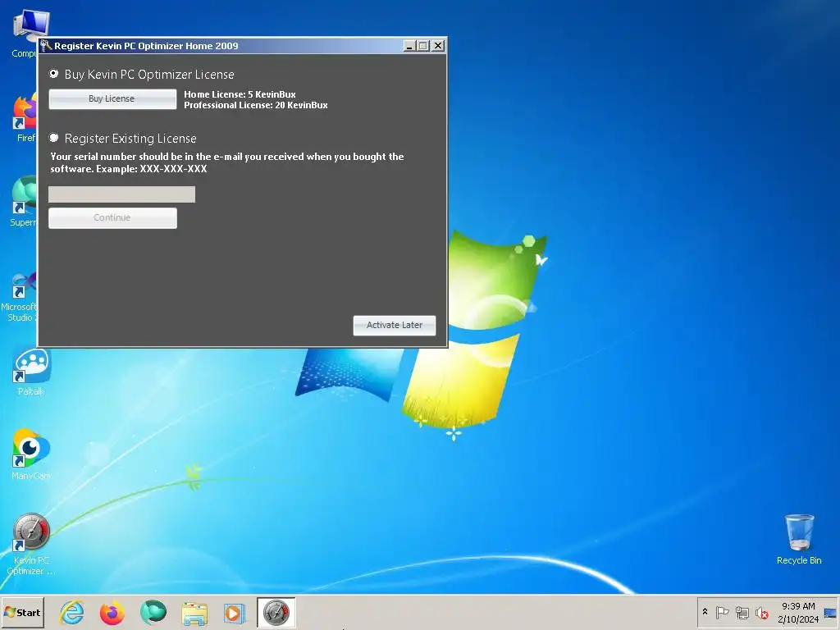Click Show Desktop button in tray corner
This screenshot has width=840, height=630.
(x=831, y=612)
